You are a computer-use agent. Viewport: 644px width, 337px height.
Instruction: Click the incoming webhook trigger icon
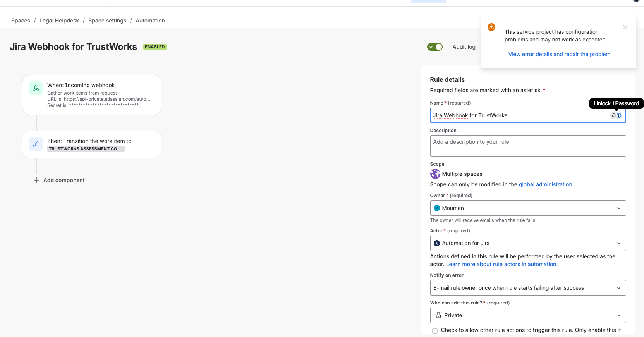pos(36,88)
